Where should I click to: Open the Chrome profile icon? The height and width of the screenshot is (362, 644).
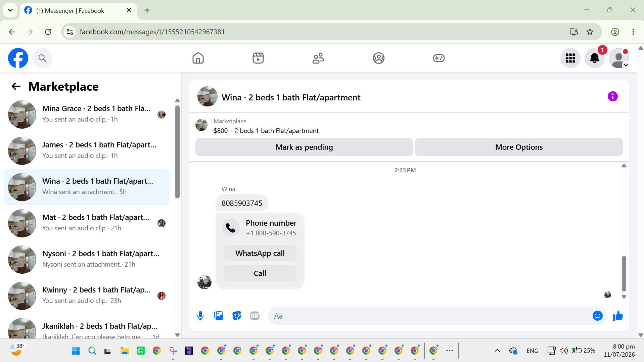615,32
